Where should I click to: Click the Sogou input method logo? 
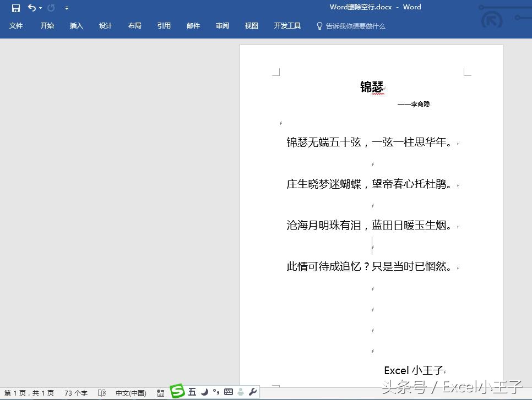click(x=177, y=392)
